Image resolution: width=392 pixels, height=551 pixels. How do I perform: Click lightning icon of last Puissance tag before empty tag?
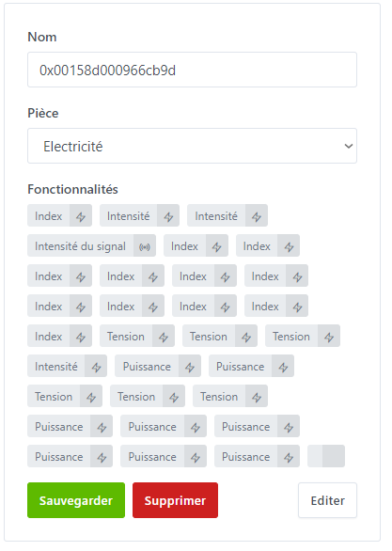(x=289, y=458)
